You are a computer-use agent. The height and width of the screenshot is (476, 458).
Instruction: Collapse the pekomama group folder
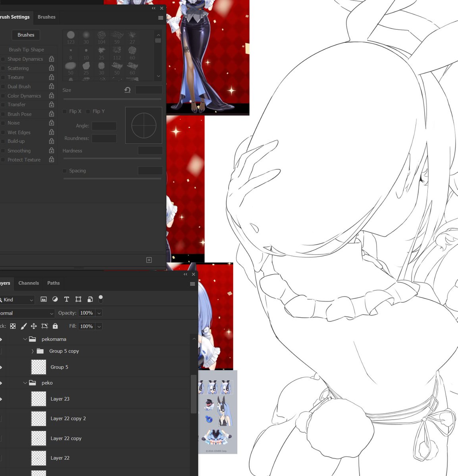pos(25,339)
